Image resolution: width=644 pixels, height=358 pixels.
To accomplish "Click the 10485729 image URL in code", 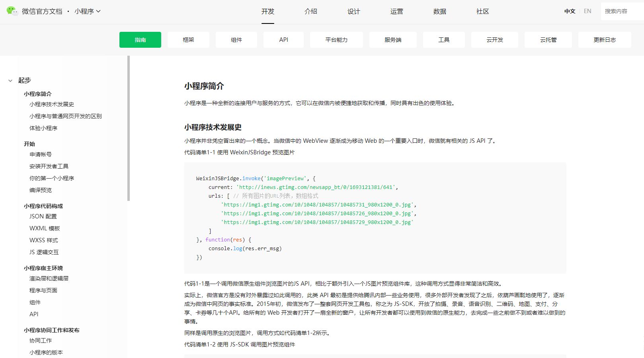I will tap(317, 222).
